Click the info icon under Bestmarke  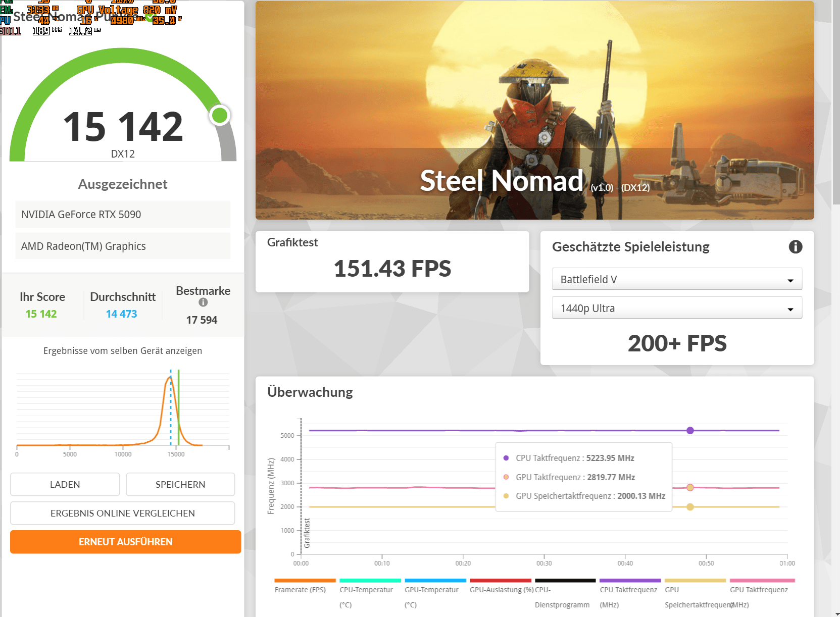203,302
